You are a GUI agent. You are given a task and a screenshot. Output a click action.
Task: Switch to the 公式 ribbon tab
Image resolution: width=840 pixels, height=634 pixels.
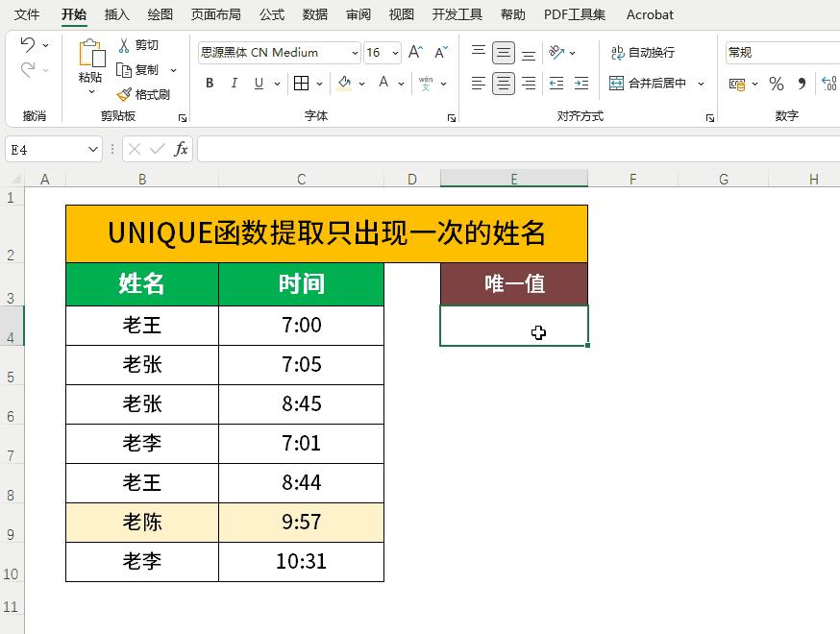[271, 14]
